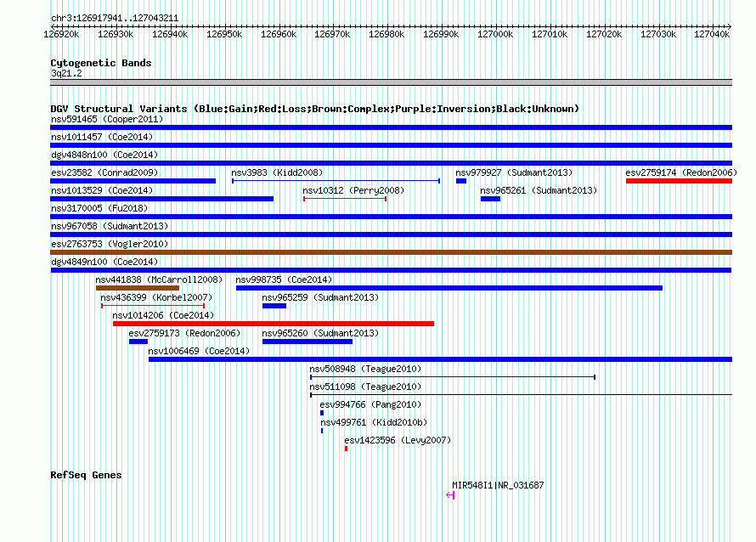The height and width of the screenshot is (542, 756).
Task: Open nsv998735 (Coe2014) label
Action: point(284,279)
